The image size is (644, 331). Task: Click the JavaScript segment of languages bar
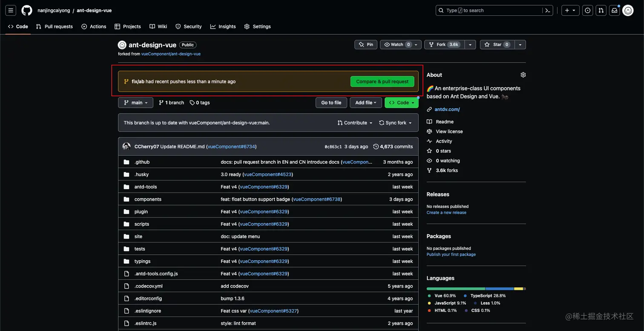(519, 289)
